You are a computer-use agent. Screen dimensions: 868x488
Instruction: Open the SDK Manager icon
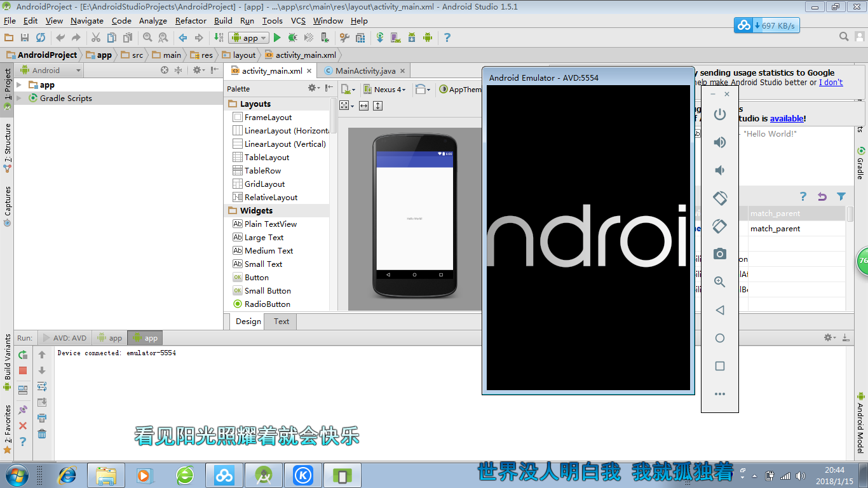coord(412,37)
